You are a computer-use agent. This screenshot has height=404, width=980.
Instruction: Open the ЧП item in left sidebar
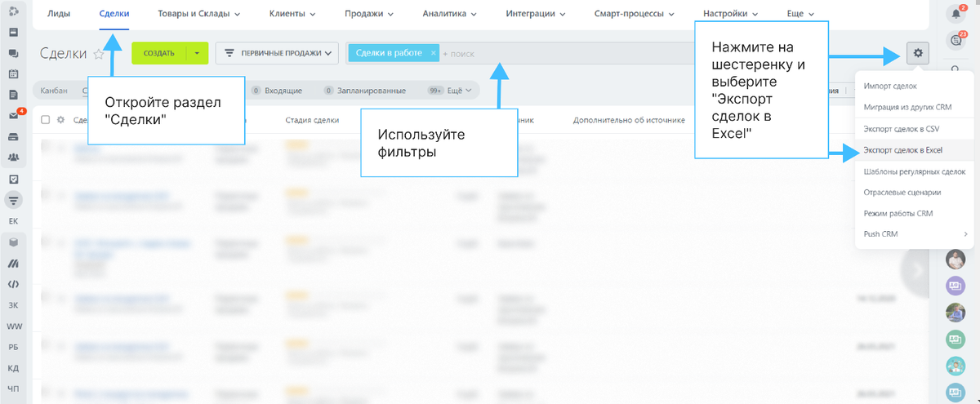point(14,389)
